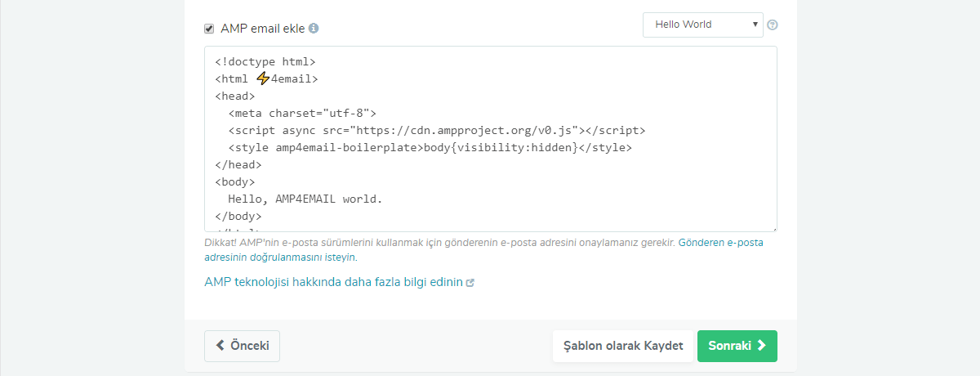980x376 pixels.
Task: Open the Hello World template dropdown
Action: 702,25
